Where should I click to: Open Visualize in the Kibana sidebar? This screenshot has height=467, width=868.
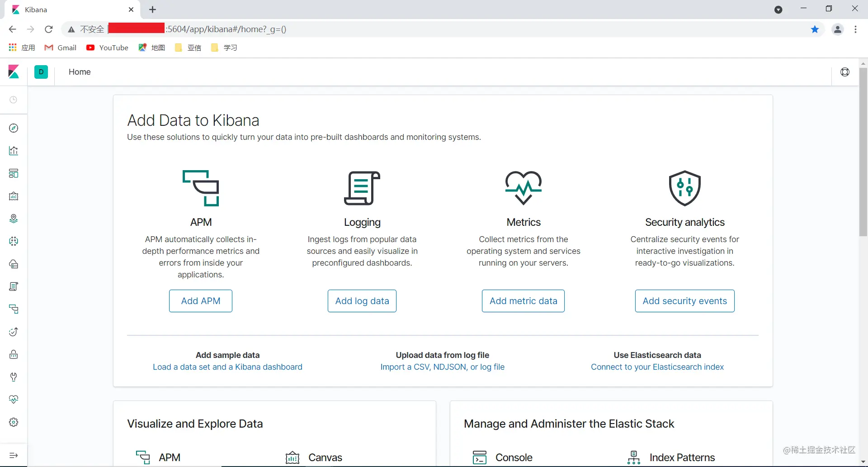click(14, 151)
